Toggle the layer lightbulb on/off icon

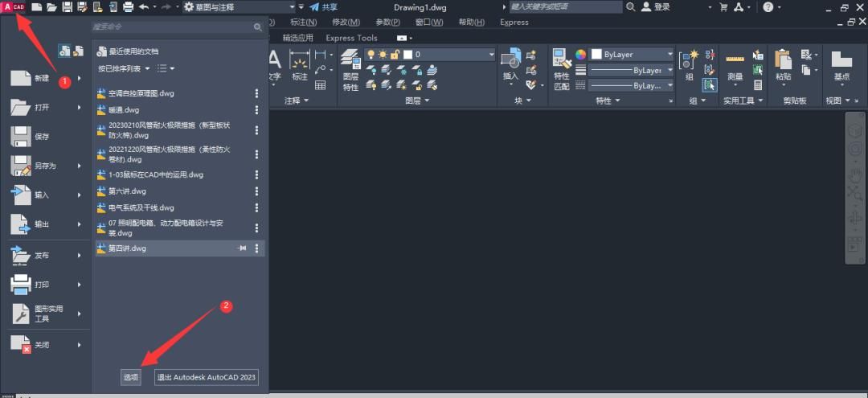click(371, 54)
